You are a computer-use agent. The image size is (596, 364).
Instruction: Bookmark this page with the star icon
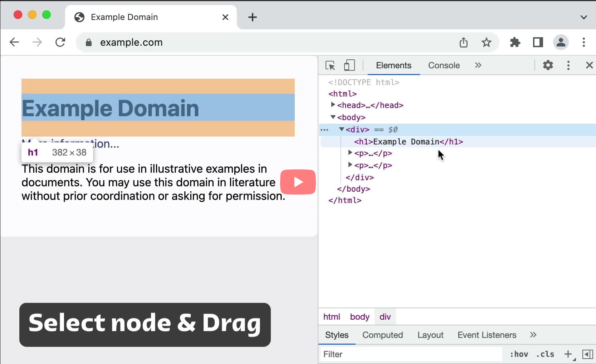[487, 42]
